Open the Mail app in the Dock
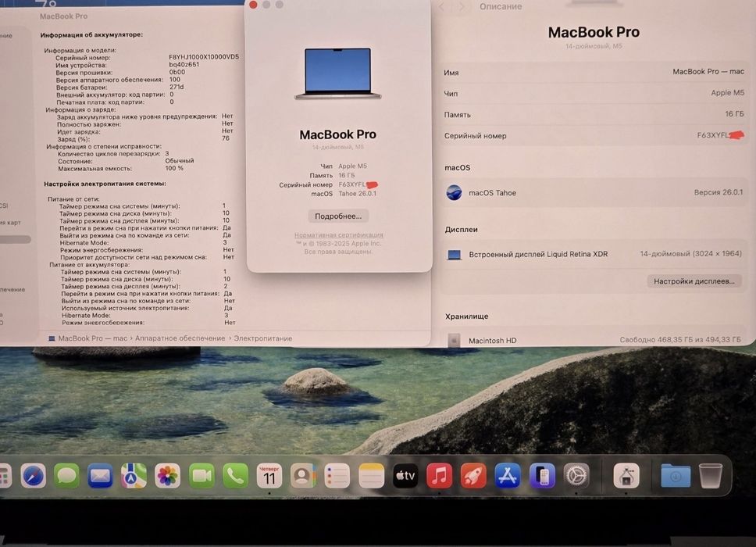The height and width of the screenshot is (547, 756). tap(100, 476)
